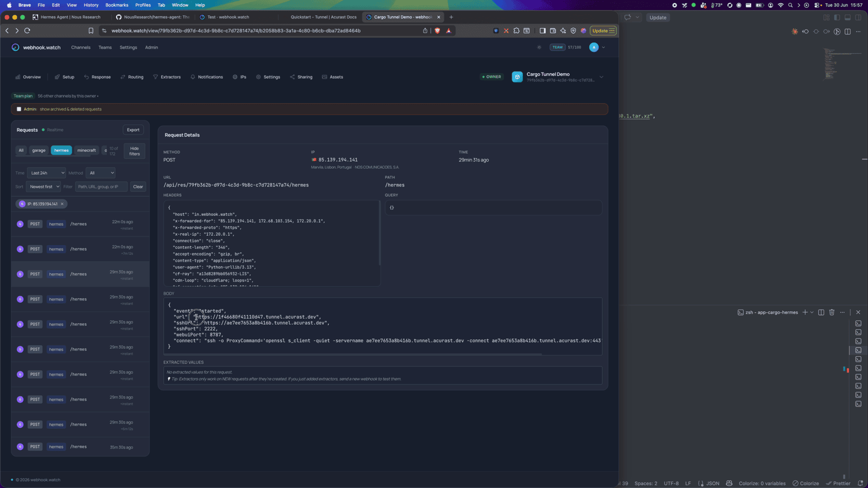The image size is (868, 488).
Task: Switch to the Sharing tab
Action: 301,77
